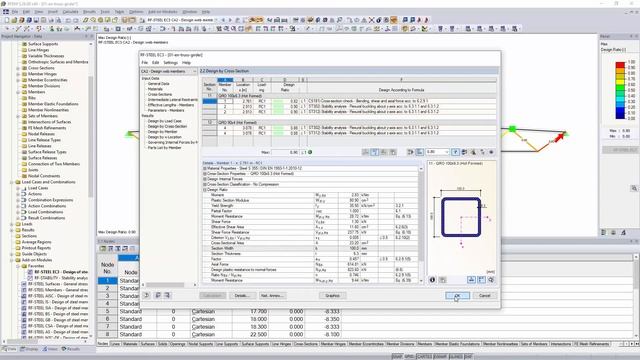Open the Help menu in RF-STEEL EC3 dialog
Viewport: 640px width, 360px height.
(186, 62)
